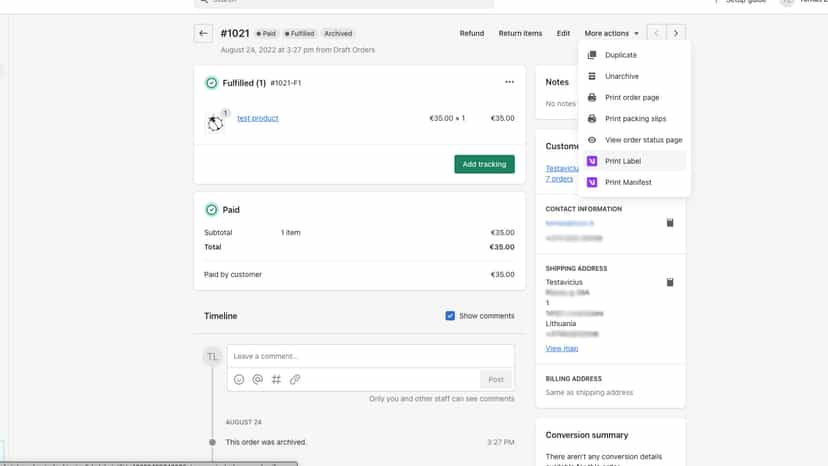Insert an emoji in the comment

tap(239, 379)
